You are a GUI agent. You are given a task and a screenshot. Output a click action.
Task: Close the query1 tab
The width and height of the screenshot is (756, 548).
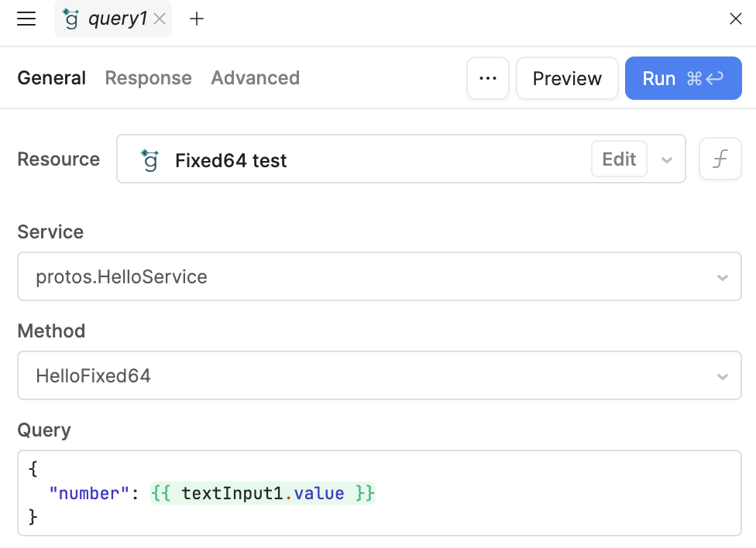pyautogui.click(x=160, y=19)
